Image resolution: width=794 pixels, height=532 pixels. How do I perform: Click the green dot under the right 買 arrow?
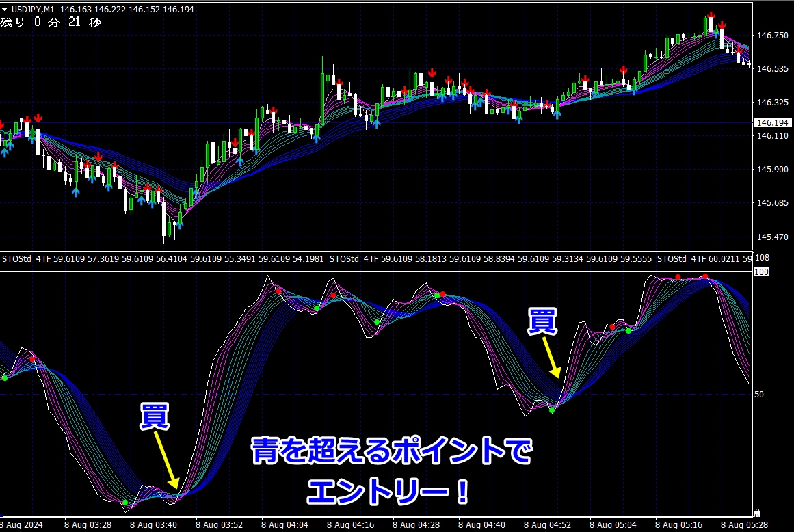point(552,410)
